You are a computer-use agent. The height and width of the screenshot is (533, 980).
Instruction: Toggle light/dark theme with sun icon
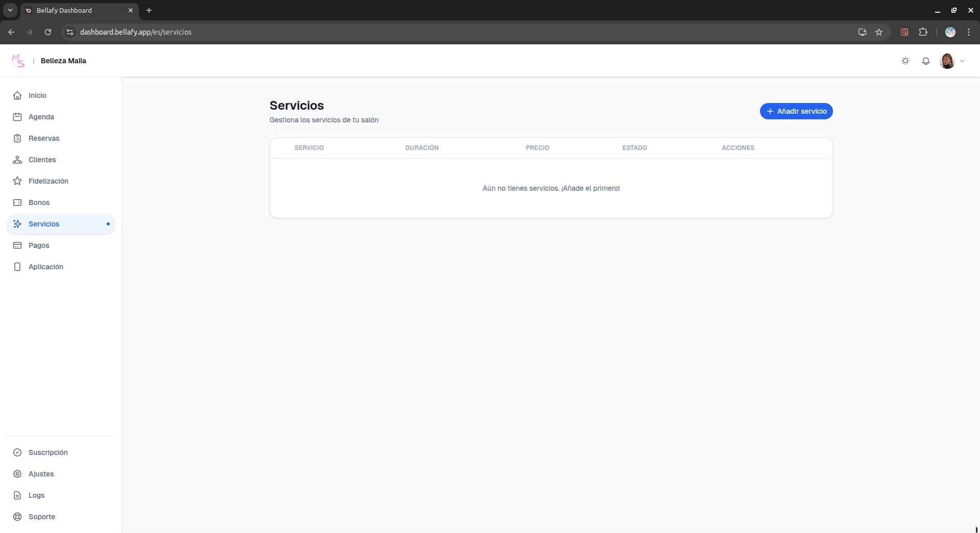point(905,61)
